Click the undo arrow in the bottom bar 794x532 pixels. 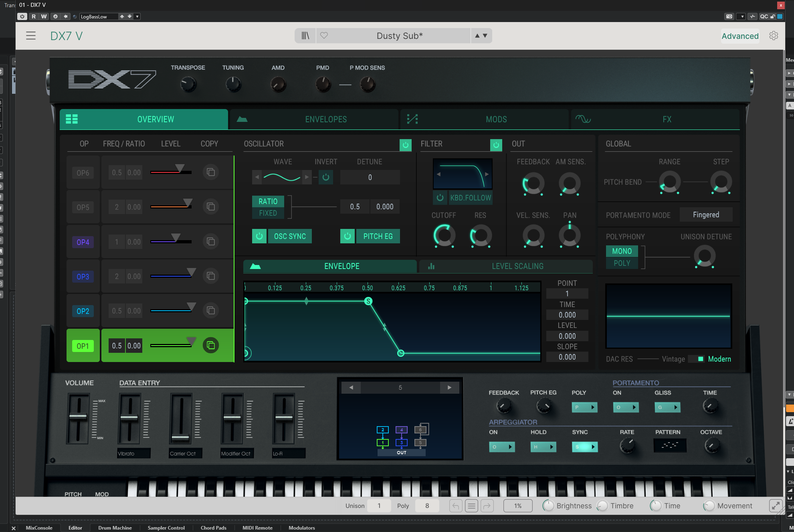pyautogui.click(x=456, y=506)
